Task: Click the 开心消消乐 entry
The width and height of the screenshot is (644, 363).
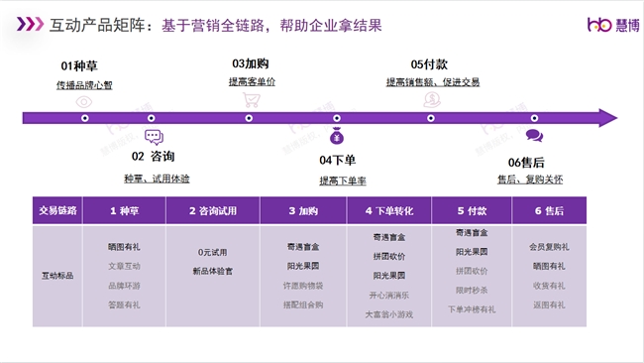Action: click(x=389, y=296)
